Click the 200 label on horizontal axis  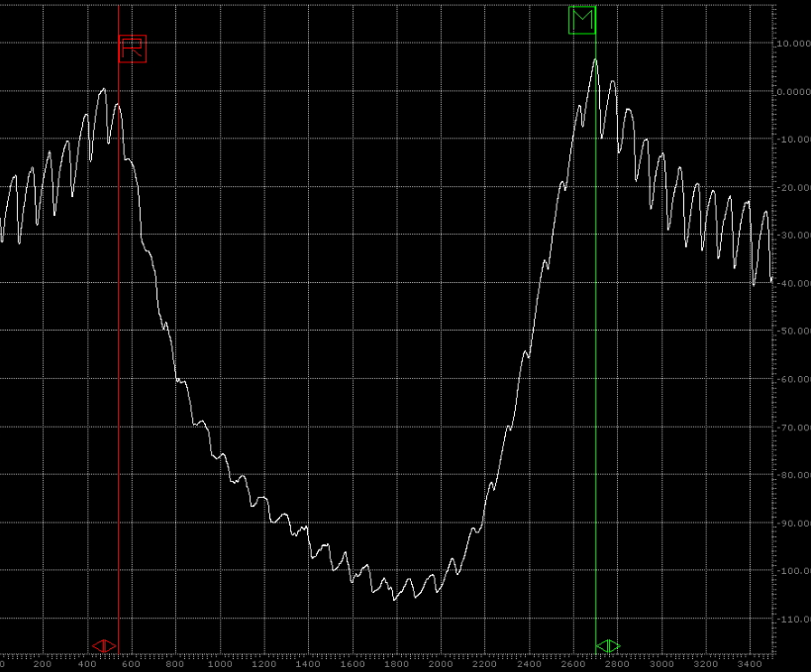[43, 664]
